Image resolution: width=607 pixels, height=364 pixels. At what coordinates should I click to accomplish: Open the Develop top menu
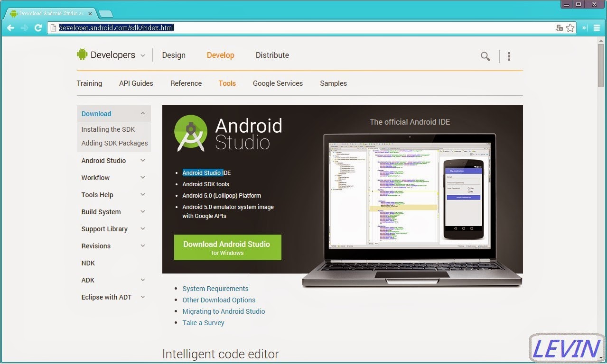click(x=220, y=55)
